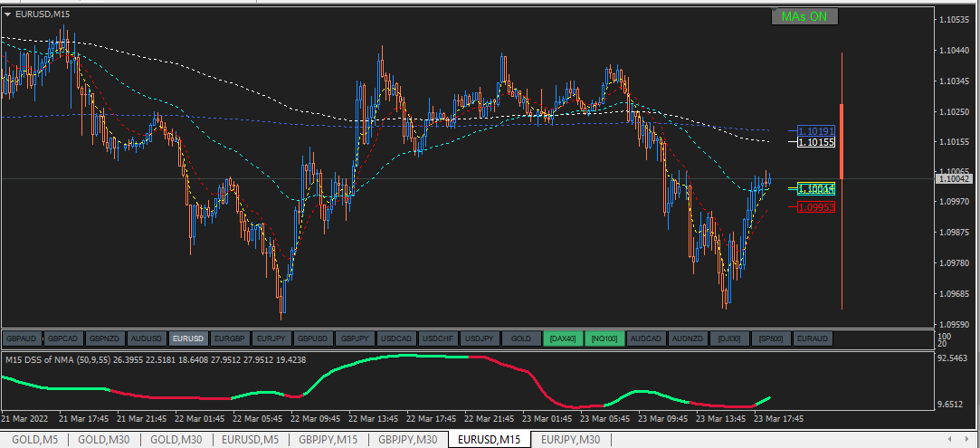Load GBPNZD from the symbol bar
Viewport: 980px width, 448px height.
(x=104, y=338)
